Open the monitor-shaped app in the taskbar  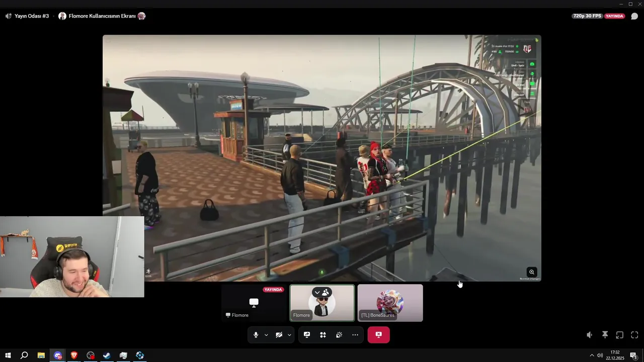point(123,355)
